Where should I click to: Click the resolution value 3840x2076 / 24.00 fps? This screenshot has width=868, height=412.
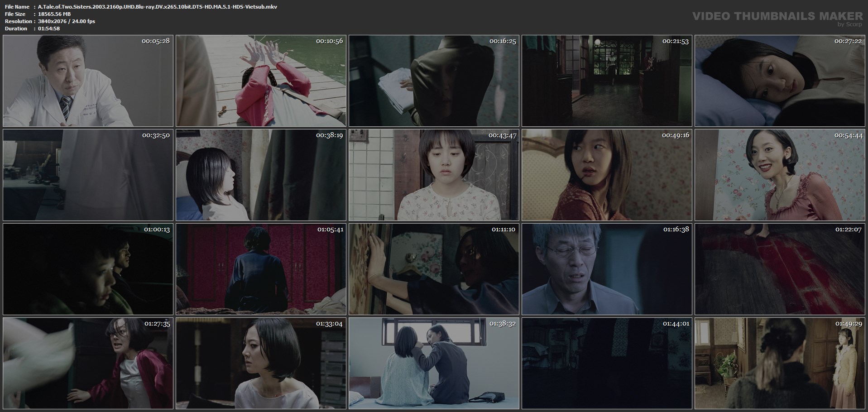coord(67,21)
